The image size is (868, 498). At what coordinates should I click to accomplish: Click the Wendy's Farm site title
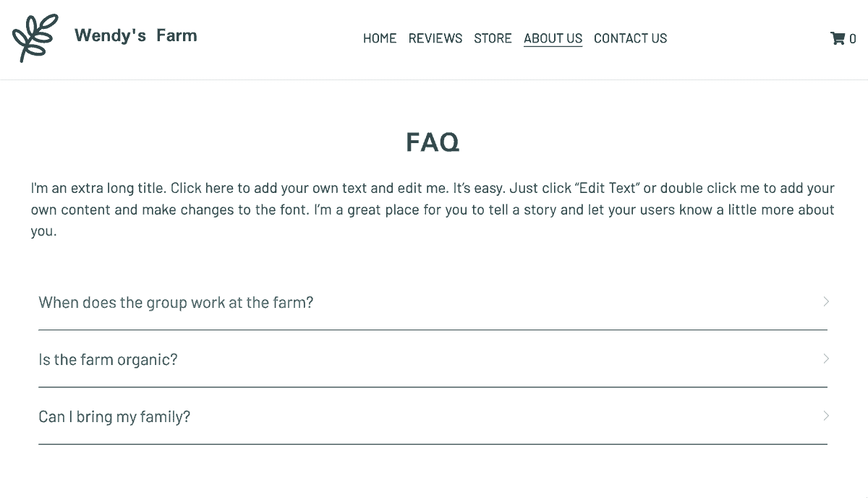[136, 35]
